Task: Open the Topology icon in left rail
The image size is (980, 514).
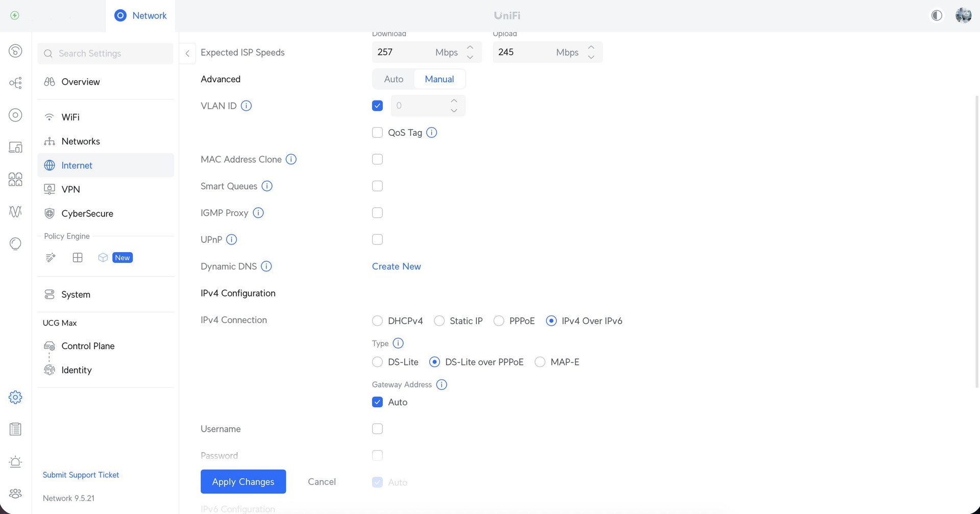Action: point(15,83)
